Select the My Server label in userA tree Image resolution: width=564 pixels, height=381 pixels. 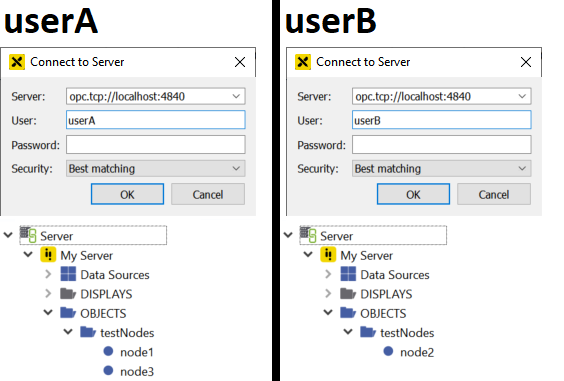point(87,255)
